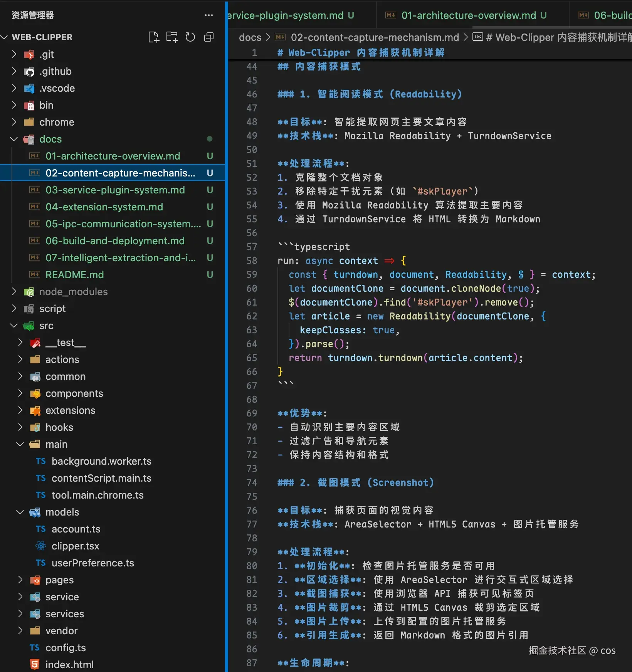The image size is (632, 672).
Task: Expand the vendor folder chevron
Action: [x=20, y=631]
